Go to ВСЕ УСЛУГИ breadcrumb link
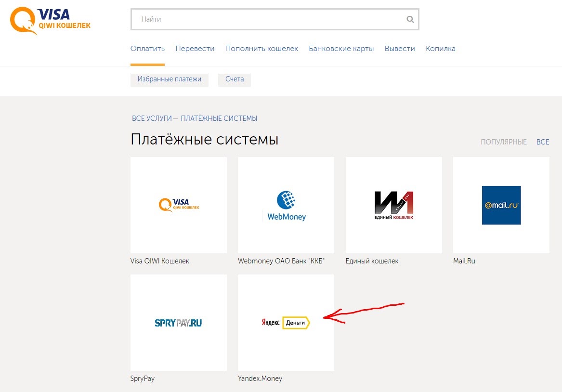562x392 pixels. [x=152, y=118]
